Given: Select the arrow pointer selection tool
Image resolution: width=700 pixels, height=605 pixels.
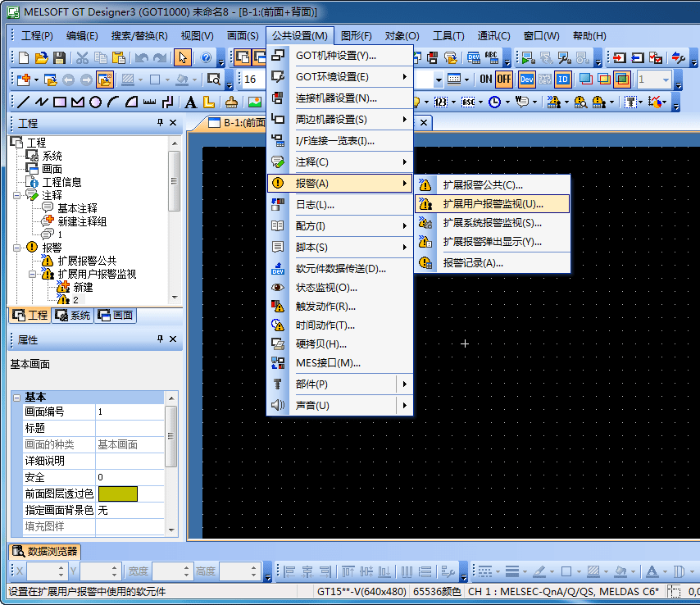Looking at the screenshot, I should 183,58.
